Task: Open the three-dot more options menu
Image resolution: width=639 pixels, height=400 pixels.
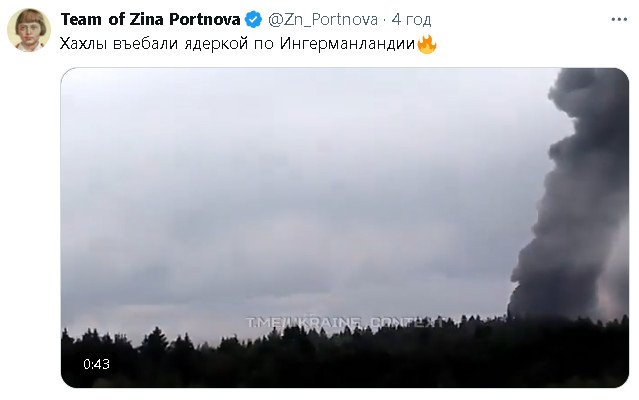Action: (x=619, y=20)
